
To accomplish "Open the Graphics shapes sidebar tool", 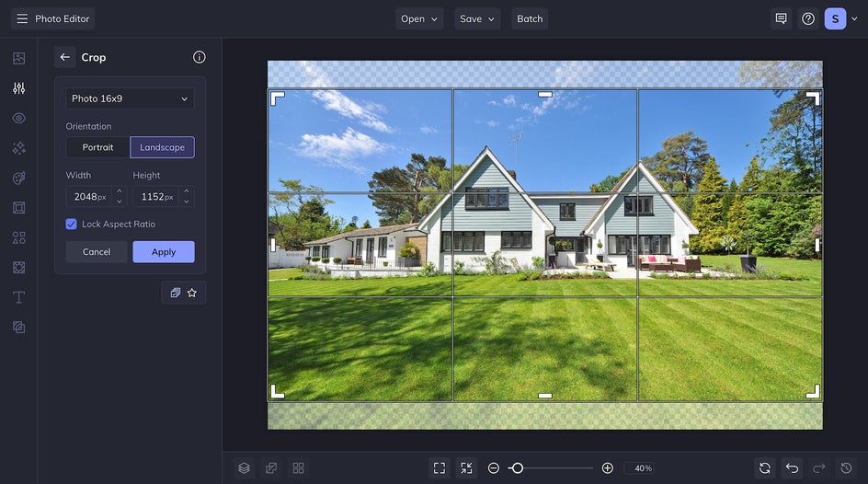I will coord(18,237).
